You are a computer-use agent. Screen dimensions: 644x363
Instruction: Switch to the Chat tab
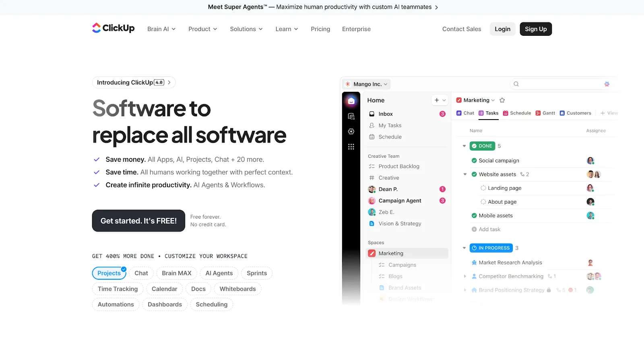tap(465, 113)
